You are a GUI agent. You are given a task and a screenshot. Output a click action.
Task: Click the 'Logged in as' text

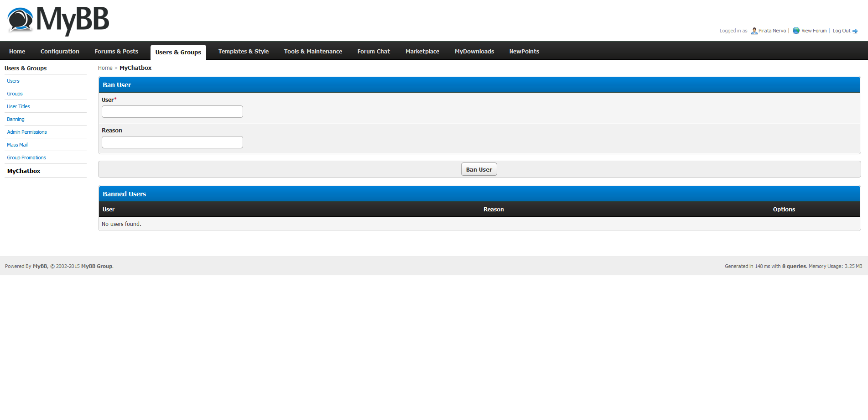pos(733,31)
